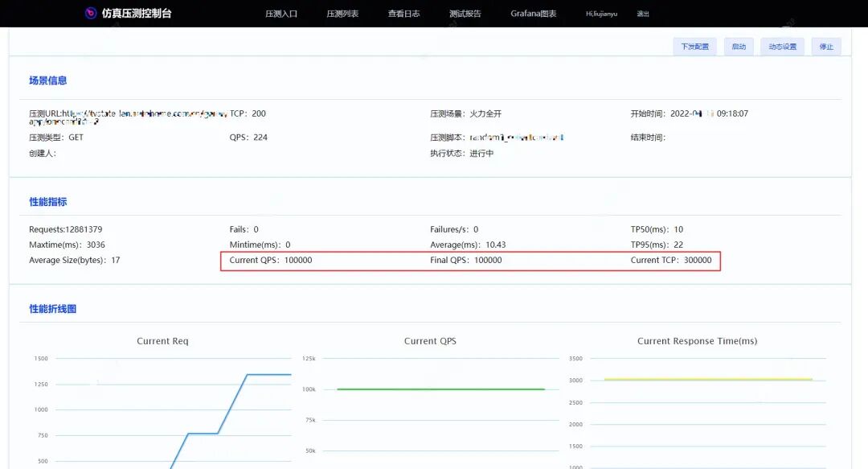Open the Grafana图表 menu item
Screen dimensions: 868x469
pos(534,14)
